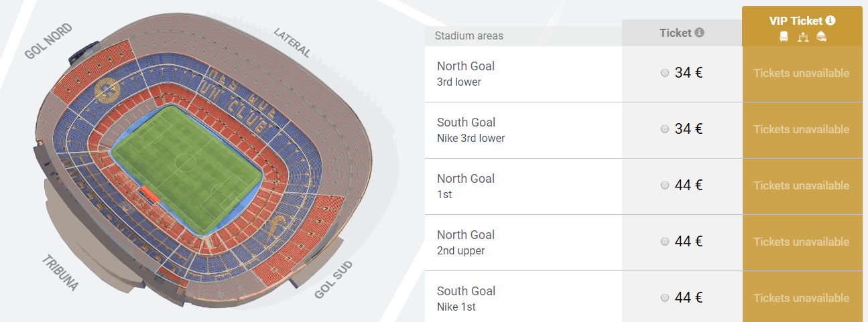
Task: Click the North Goal 1st VIP unavailable cell
Action: pos(802,186)
